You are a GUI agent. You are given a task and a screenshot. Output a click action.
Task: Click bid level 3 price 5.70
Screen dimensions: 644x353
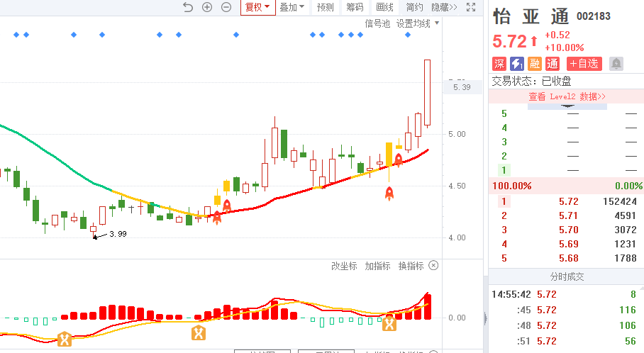(568, 230)
